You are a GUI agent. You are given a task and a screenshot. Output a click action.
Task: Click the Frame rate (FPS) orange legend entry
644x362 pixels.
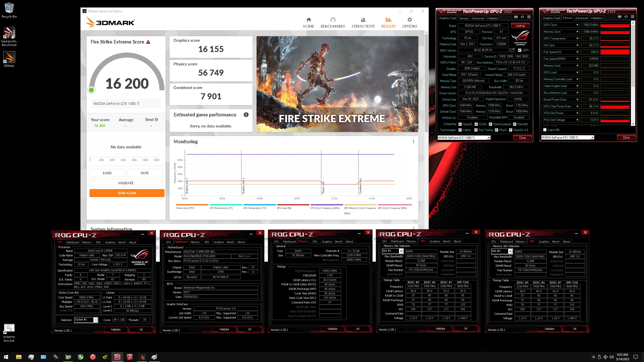(x=192, y=207)
